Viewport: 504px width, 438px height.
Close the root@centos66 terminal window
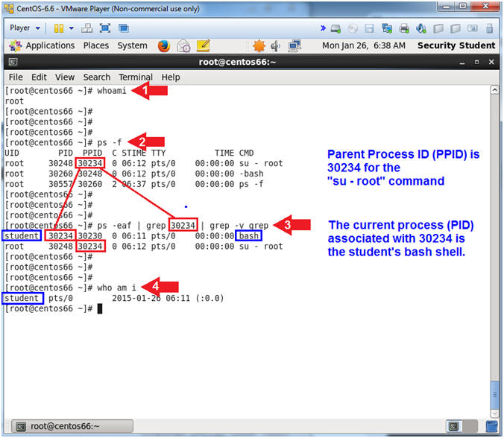tap(491, 62)
